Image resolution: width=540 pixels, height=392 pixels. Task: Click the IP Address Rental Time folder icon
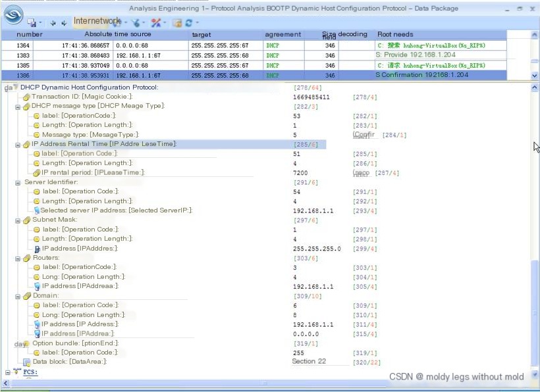click(x=26, y=145)
